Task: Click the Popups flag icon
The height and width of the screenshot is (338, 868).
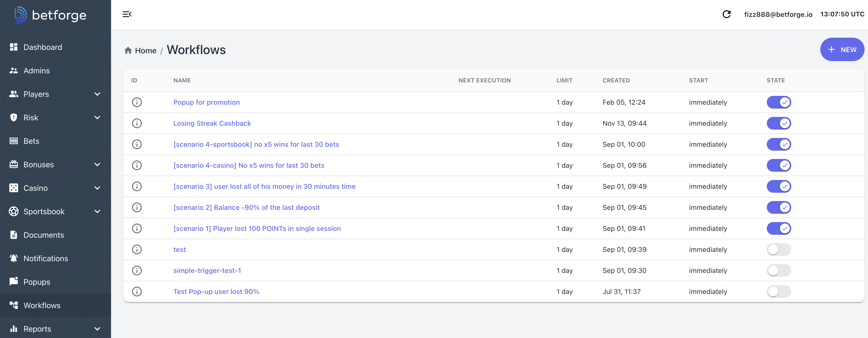Action: 13,282
